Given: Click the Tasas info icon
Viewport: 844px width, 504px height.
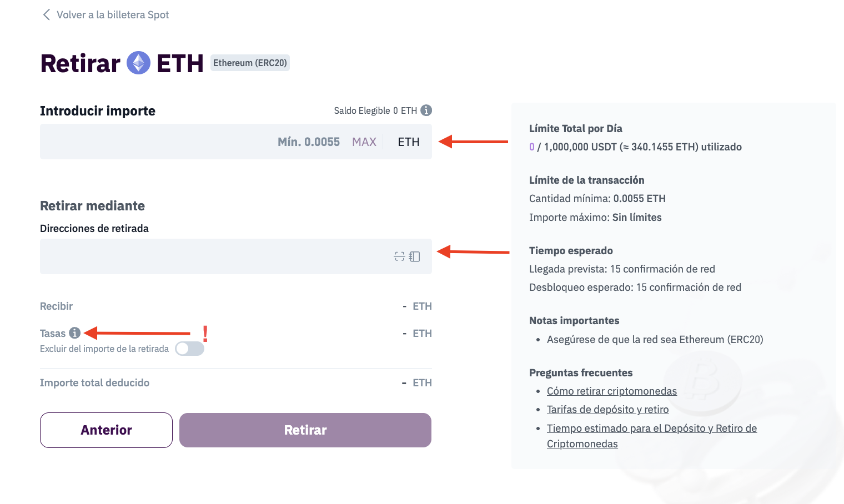Looking at the screenshot, I should point(75,333).
